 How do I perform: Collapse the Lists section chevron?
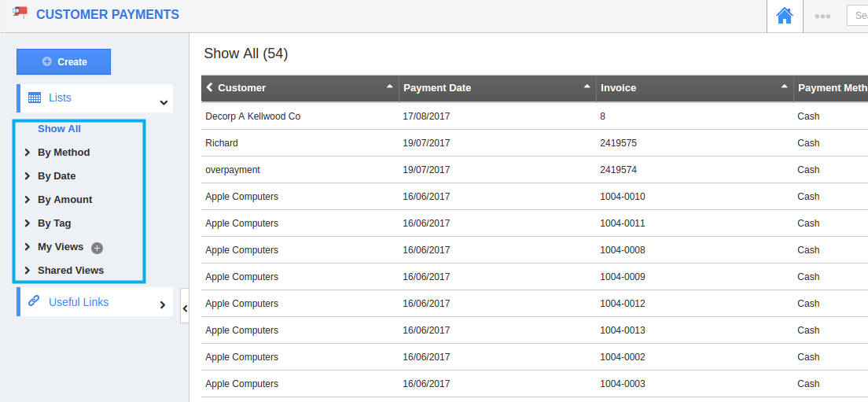click(164, 102)
